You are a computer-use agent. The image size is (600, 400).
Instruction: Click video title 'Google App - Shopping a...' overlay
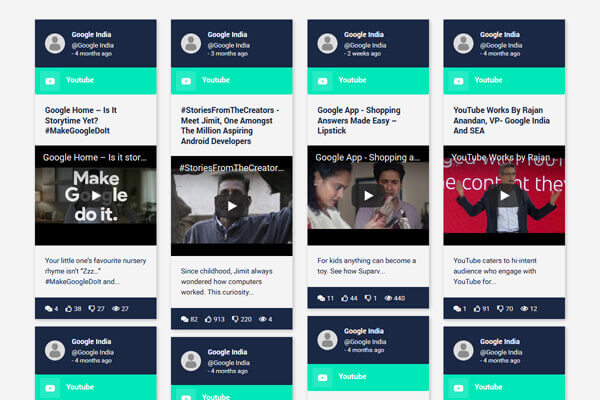367,157
